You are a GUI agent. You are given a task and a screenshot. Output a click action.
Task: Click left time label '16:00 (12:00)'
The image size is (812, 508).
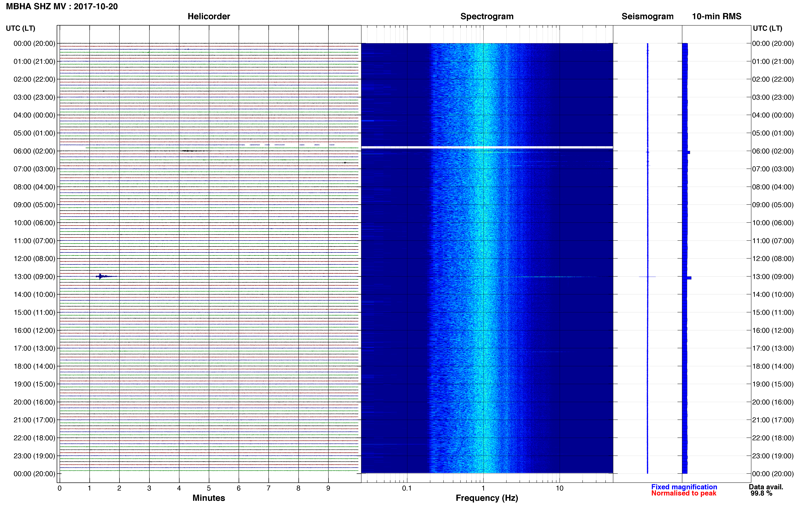pyautogui.click(x=34, y=330)
